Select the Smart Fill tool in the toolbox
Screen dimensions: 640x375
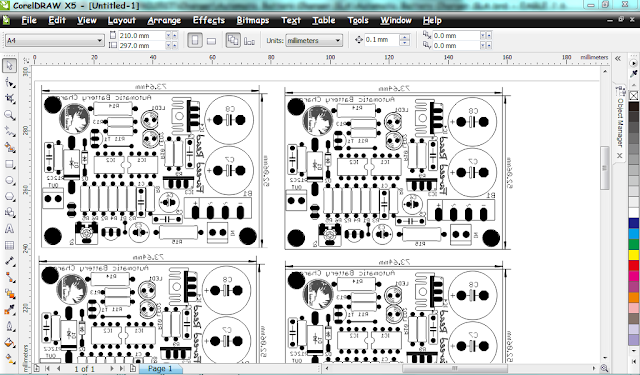pyautogui.click(x=9, y=148)
